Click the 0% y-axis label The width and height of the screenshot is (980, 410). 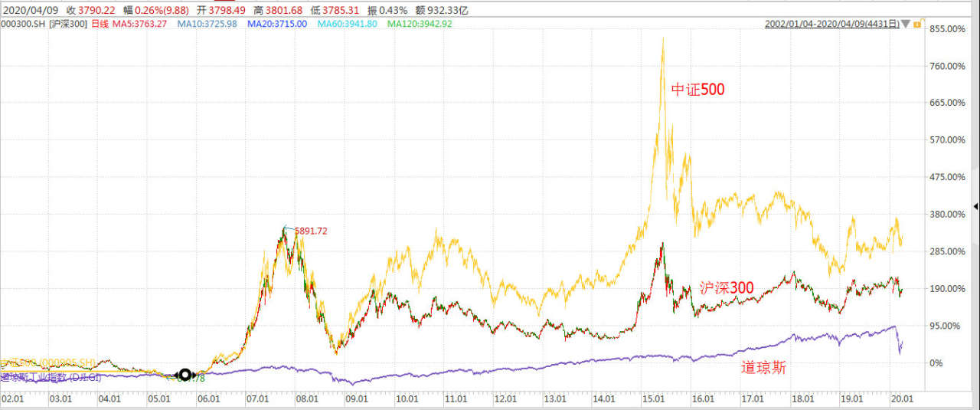[x=936, y=362]
